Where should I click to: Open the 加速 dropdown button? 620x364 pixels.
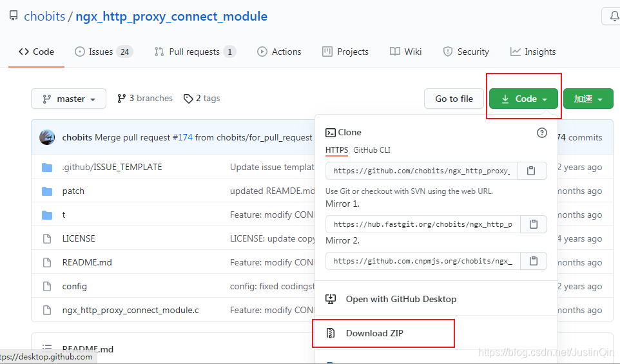point(588,99)
